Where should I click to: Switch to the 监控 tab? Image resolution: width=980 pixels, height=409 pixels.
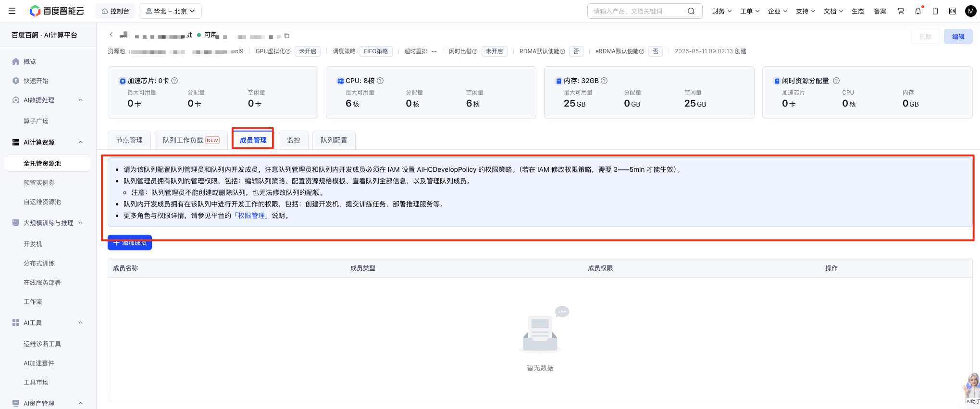click(x=294, y=140)
